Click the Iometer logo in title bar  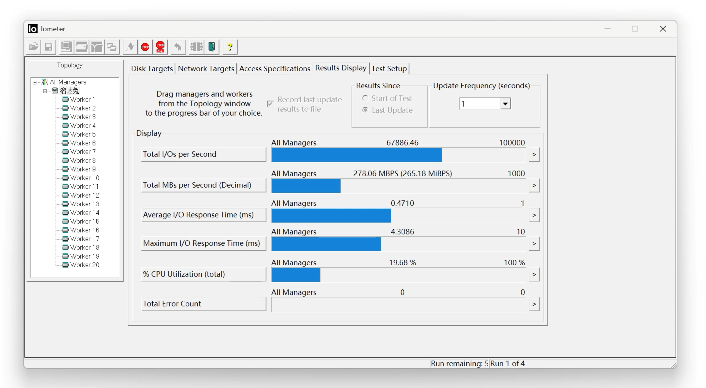tap(32, 29)
